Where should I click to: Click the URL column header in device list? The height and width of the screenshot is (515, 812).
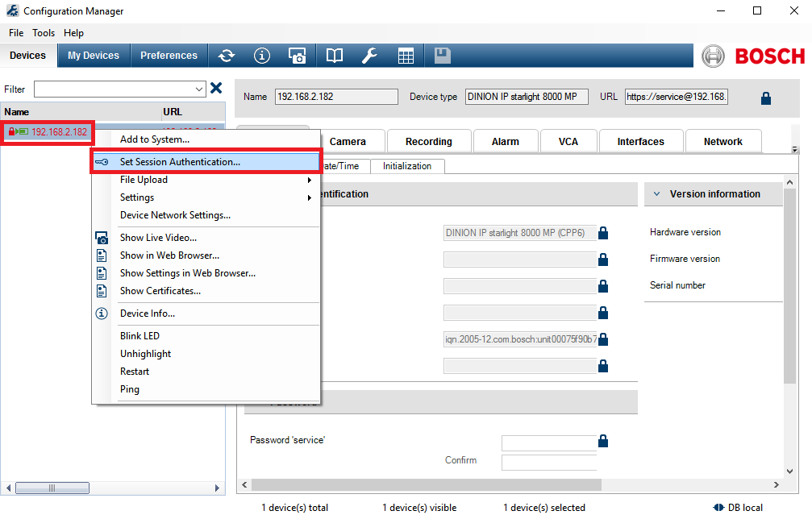point(193,112)
